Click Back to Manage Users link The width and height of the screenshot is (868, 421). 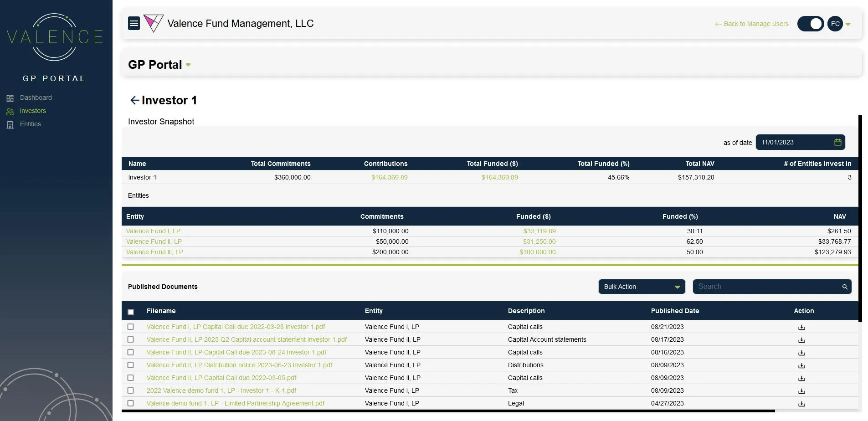click(x=752, y=24)
